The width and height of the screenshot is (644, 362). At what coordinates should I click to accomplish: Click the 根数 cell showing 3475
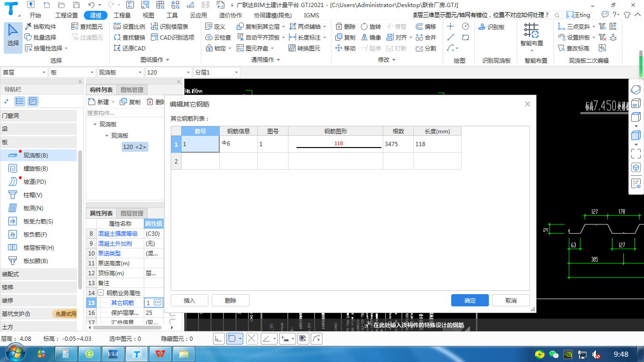click(x=398, y=144)
